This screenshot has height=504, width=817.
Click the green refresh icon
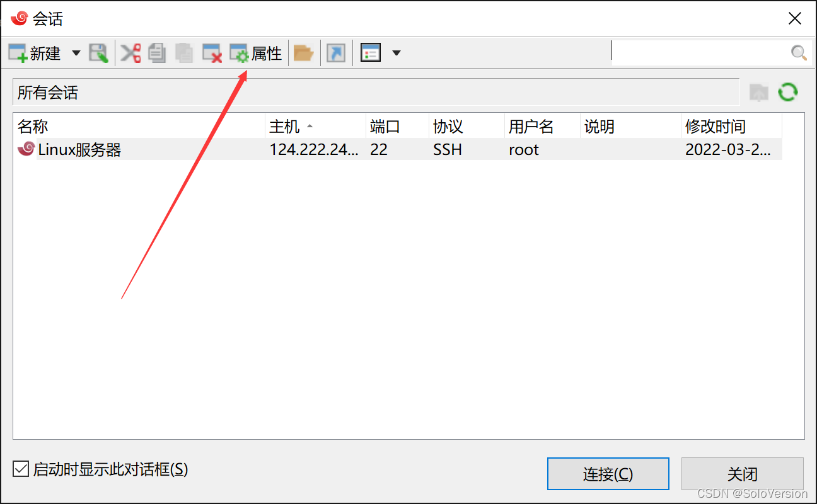788,93
